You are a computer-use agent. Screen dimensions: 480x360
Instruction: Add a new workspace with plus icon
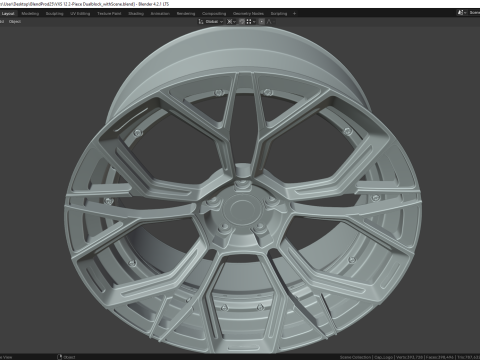[x=294, y=14]
